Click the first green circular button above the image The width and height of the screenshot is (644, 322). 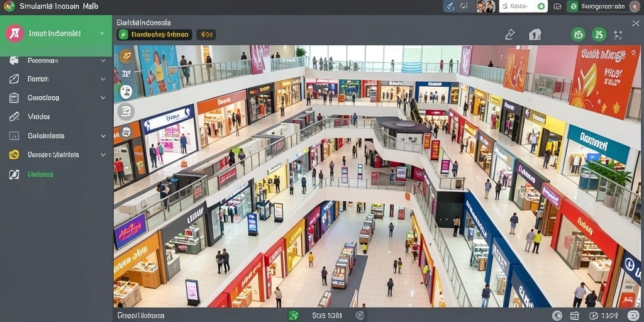(x=578, y=35)
